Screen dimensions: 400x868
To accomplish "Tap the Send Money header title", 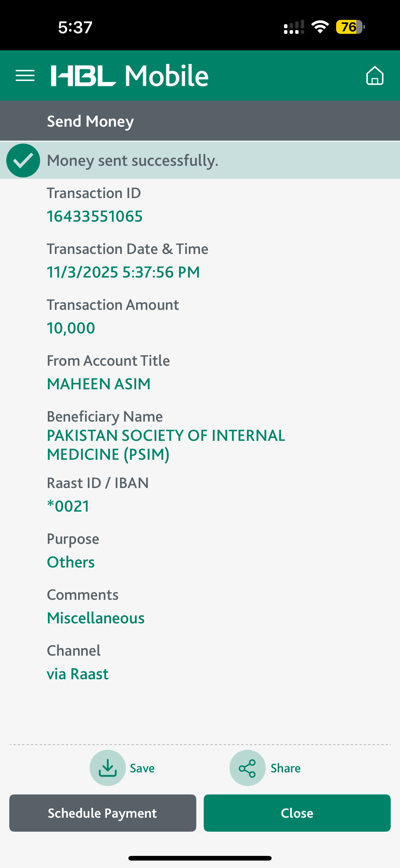I will (x=90, y=121).
